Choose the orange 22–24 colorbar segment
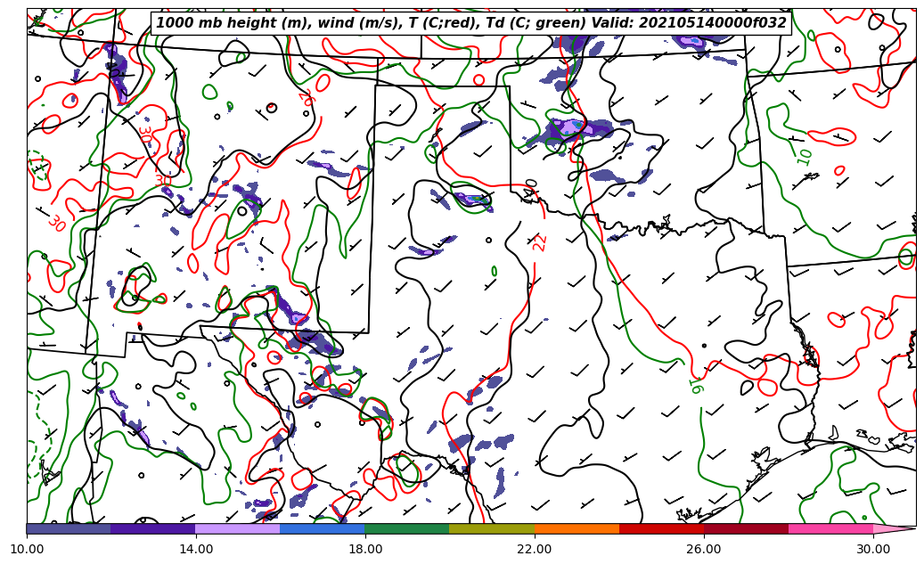 pyautogui.click(x=576, y=528)
